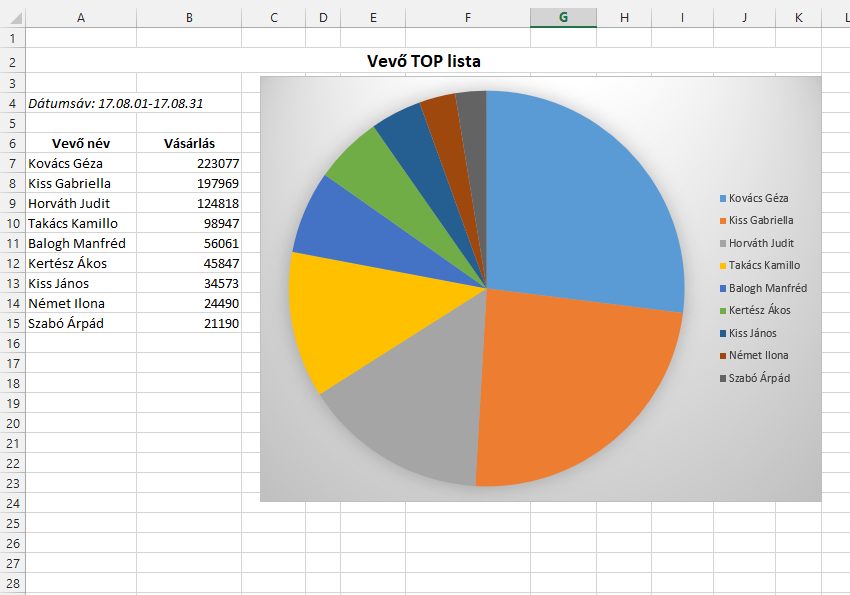Click the green Kertész Ákos legend swatch
Screen dimensions: 850x595
click(x=722, y=311)
